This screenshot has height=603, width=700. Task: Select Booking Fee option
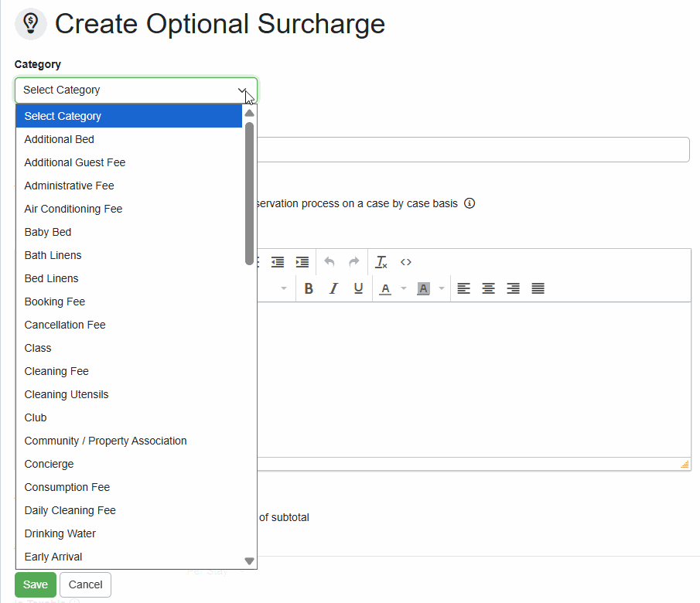(129, 301)
